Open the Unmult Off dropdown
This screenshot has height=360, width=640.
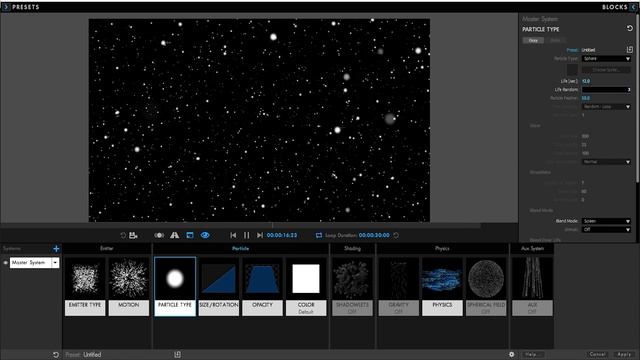click(606, 229)
